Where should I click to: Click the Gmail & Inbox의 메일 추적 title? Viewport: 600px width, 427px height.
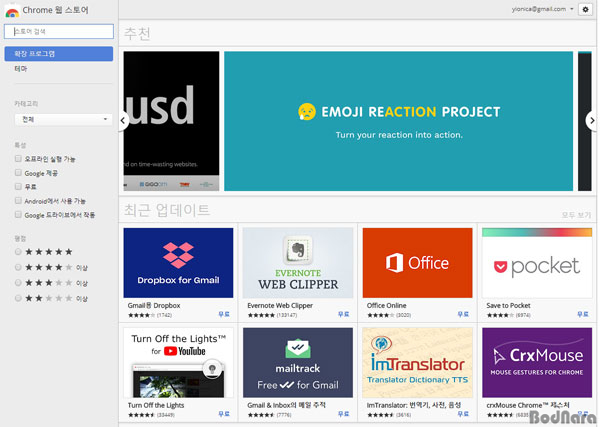[x=286, y=405]
